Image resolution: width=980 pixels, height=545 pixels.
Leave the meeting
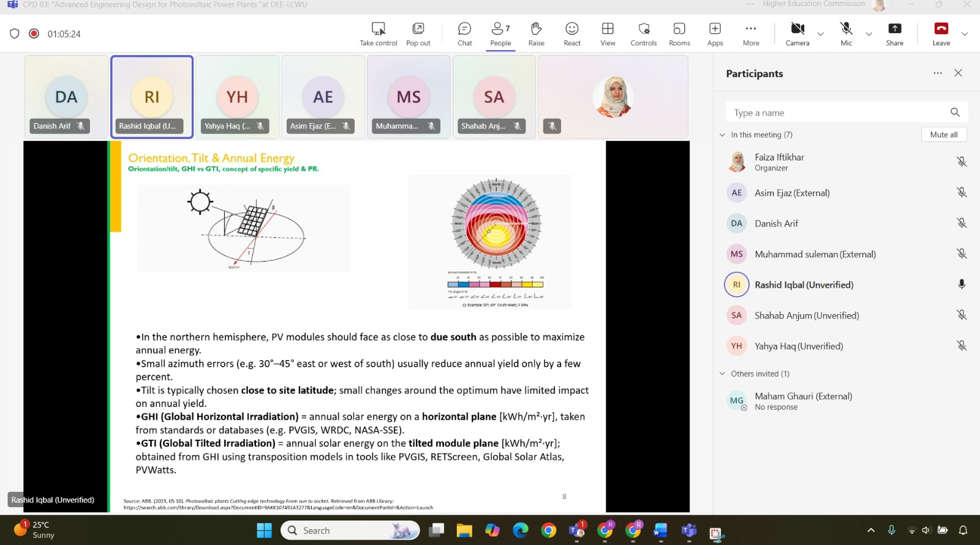click(x=941, y=34)
